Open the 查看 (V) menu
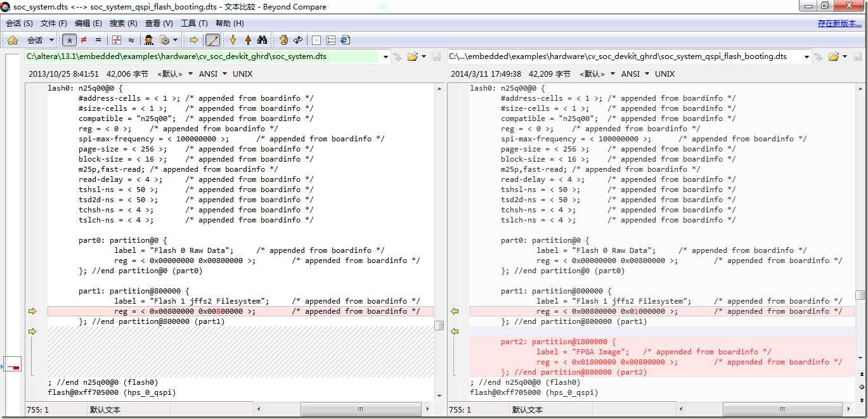Image resolution: width=868 pixels, height=419 pixels. [159, 23]
